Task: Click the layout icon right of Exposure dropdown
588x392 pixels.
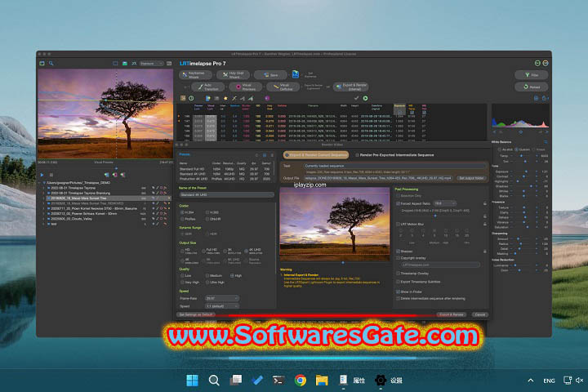Action: (x=169, y=64)
